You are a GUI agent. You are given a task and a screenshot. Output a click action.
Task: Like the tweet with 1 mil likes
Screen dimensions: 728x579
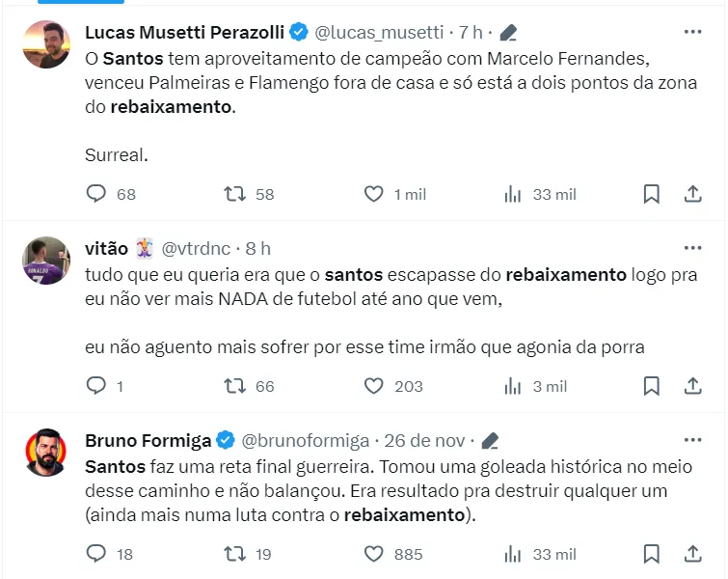coord(374,194)
